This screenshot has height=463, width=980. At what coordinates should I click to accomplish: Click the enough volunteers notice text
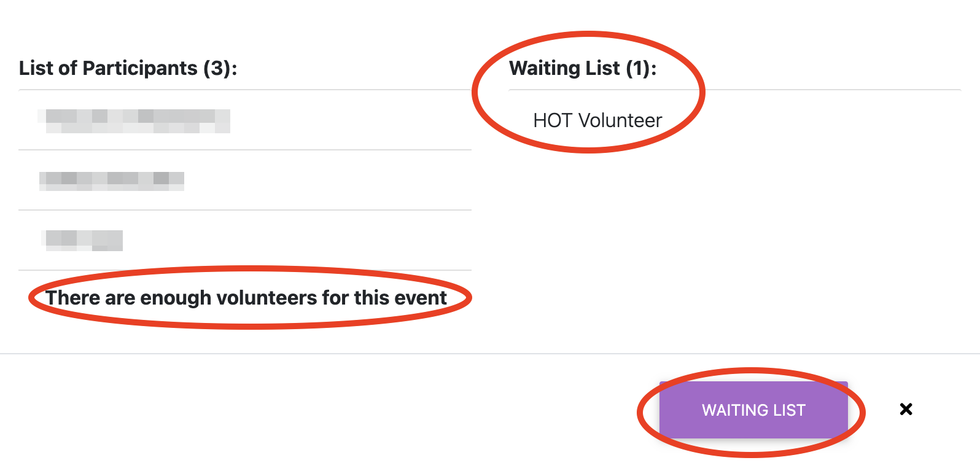coord(246,298)
